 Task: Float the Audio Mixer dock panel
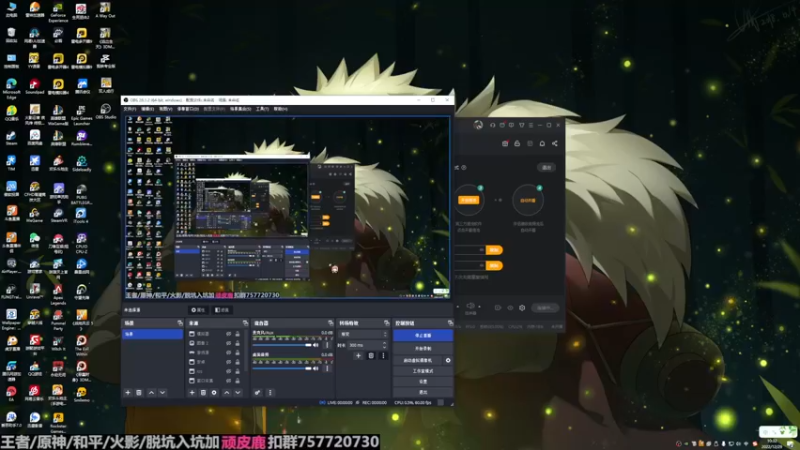pos(331,323)
